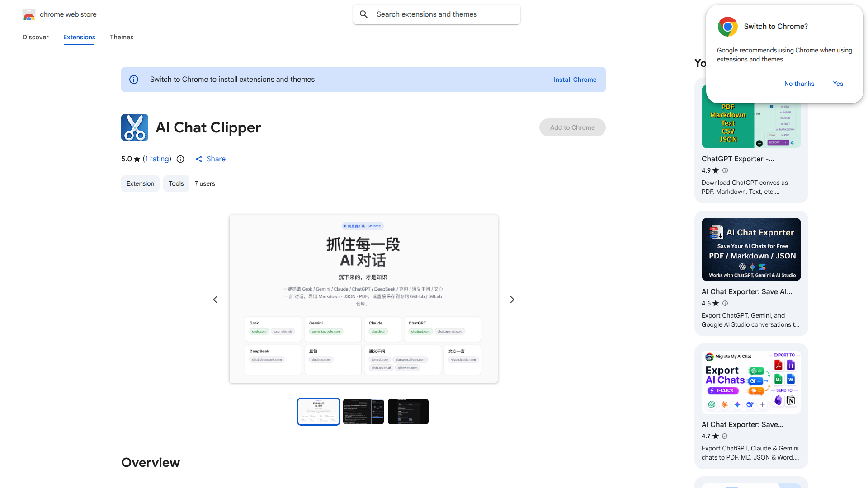Open the Themes tab

122,37
